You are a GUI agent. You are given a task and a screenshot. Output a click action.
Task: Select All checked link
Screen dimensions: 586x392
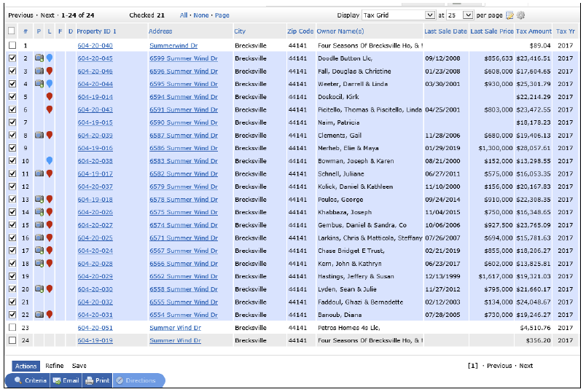coord(184,15)
